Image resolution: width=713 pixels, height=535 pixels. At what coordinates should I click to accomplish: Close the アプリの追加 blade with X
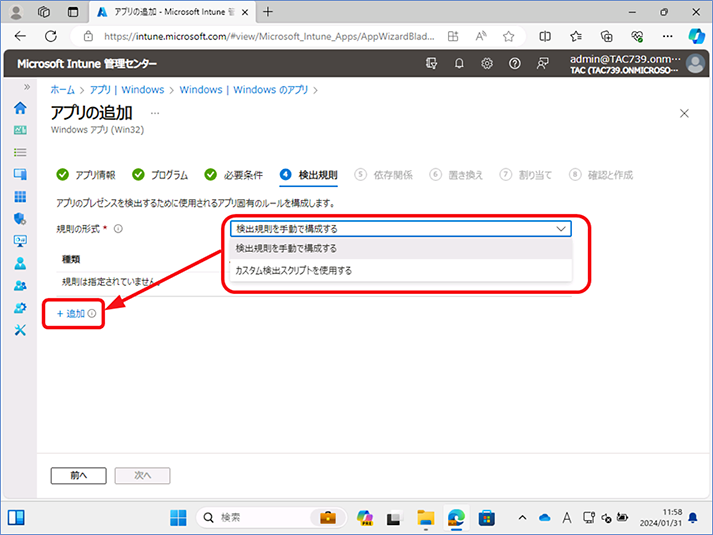tap(684, 114)
